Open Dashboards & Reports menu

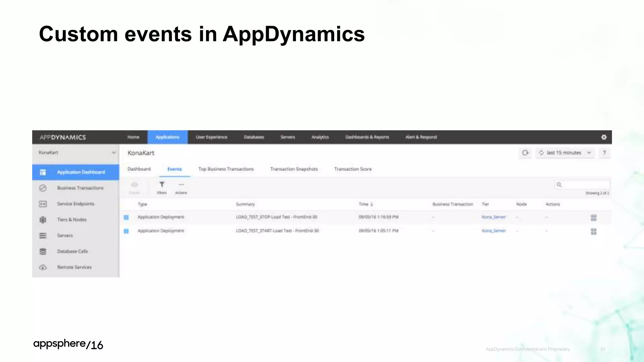pyautogui.click(x=367, y=137)
